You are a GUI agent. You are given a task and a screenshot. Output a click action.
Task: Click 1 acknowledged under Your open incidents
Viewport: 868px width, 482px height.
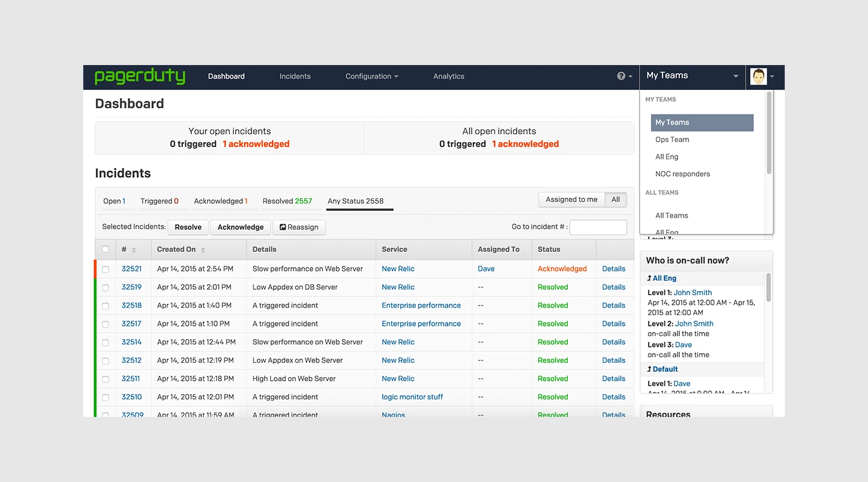(256, 144)
